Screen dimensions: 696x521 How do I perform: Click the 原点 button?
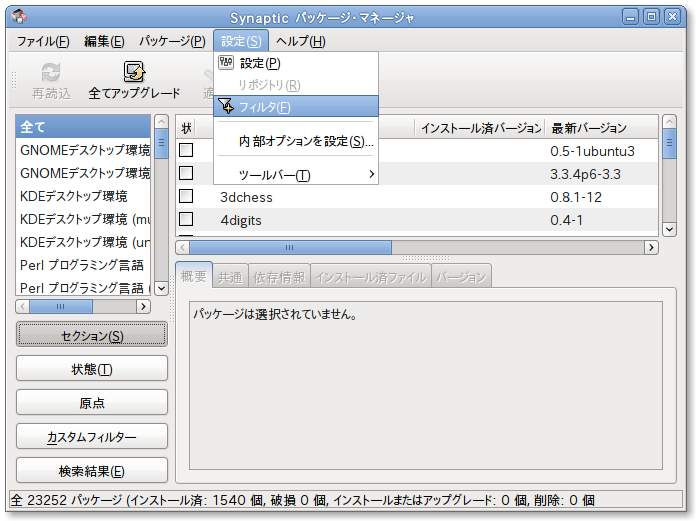click(x=92, y=403)
